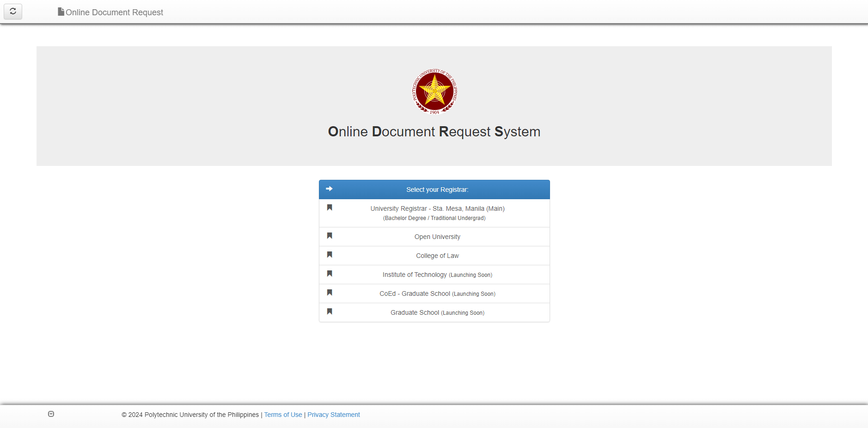Click the PUP university seal logo
Screen dimensions: 868x428
[x=434, y=91]
